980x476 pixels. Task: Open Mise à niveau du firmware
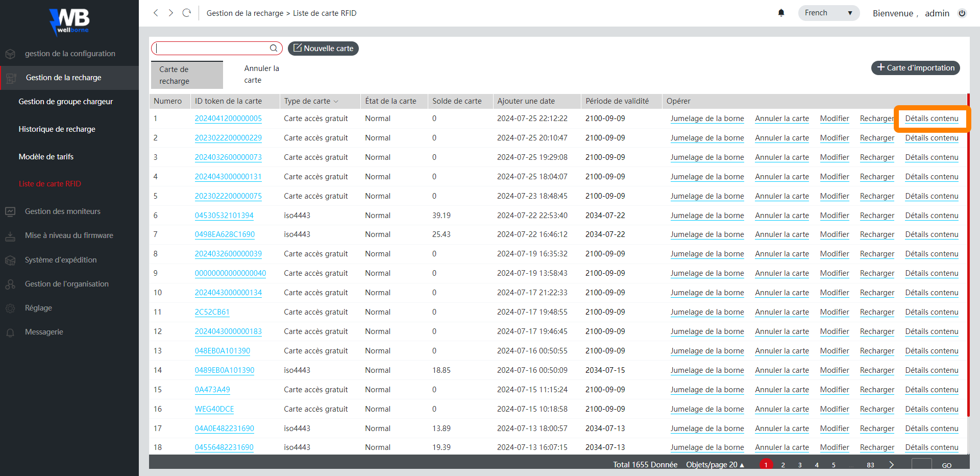(x=69, y=235)
